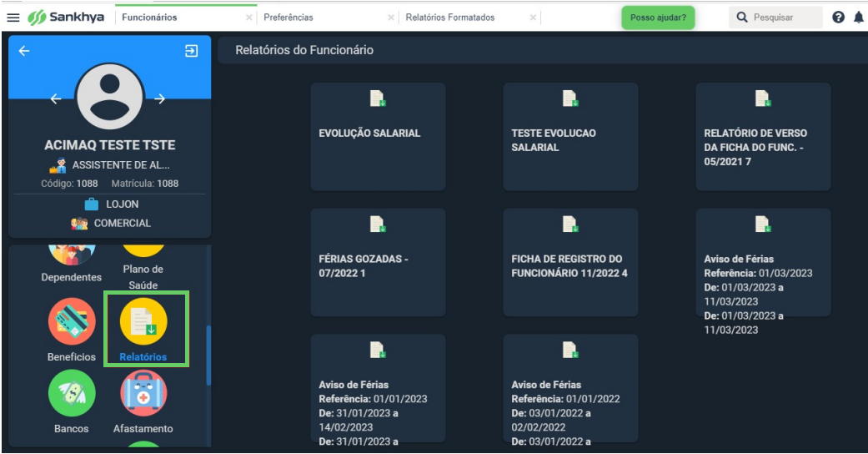Open the Bancos section icon
The height and width of the screenshot is (454, 868).
point(72,393)
